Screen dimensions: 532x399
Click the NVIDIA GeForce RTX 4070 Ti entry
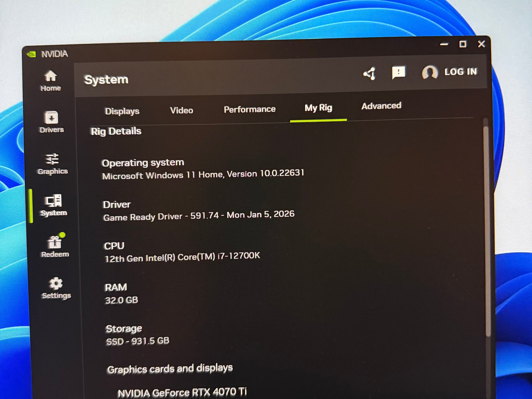(x=182, y=392)
